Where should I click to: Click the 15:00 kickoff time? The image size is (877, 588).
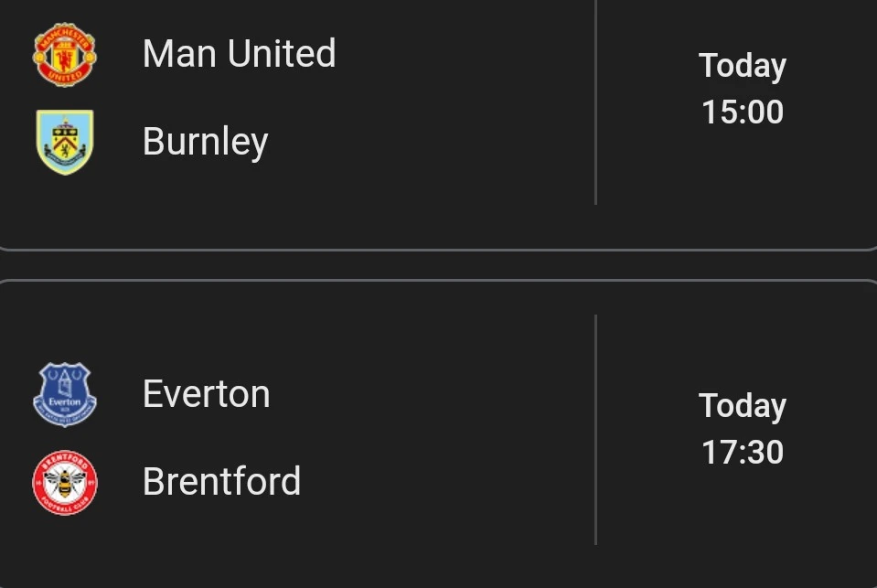(x=742, y=112)
